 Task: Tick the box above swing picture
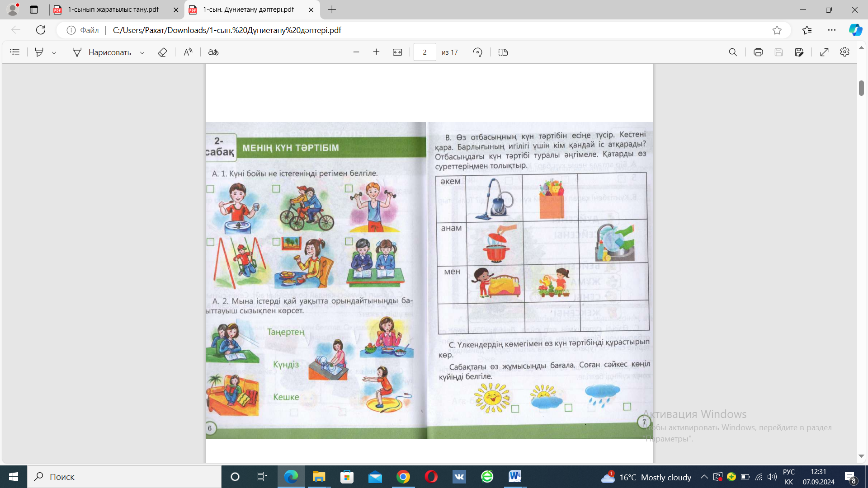coord(210,242)
